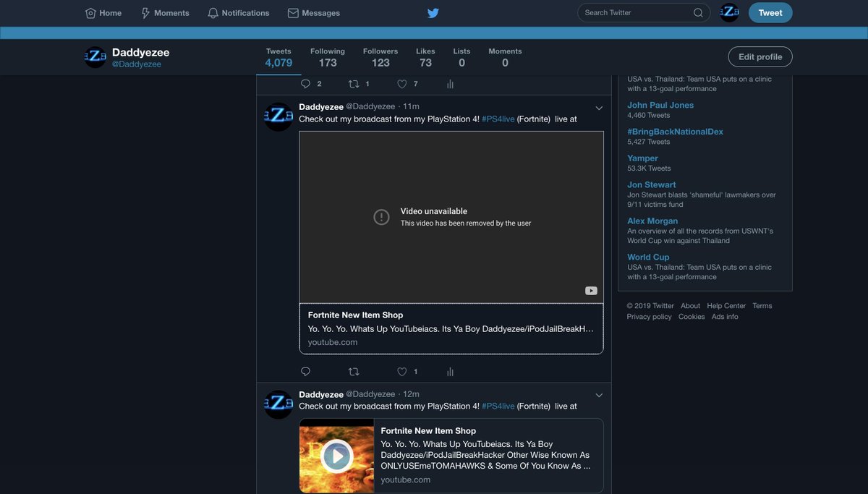Image resolution: width=868 pixels, height=494 pixels.
Task: Open the World Cup trend
Action: pos(648,257)
